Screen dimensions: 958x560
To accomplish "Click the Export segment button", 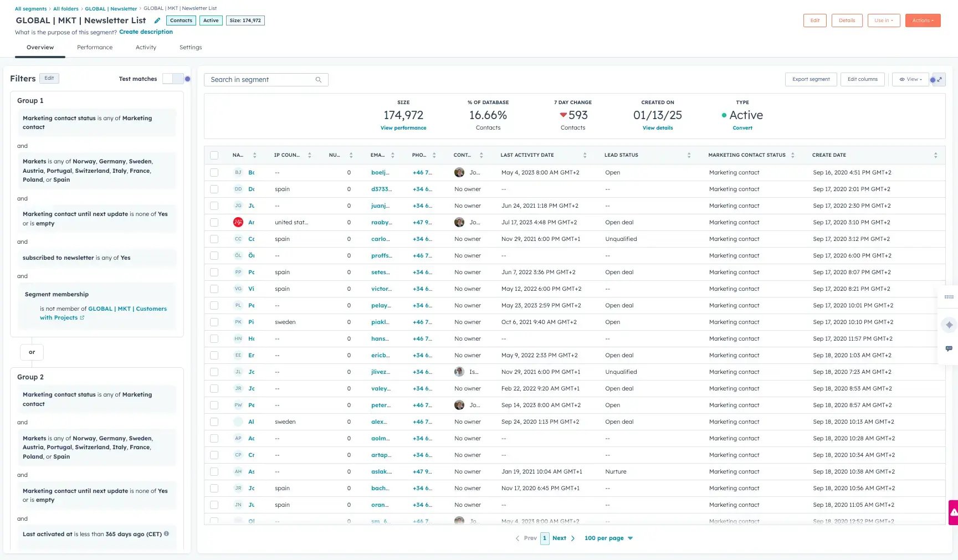I will pos(811,80).
